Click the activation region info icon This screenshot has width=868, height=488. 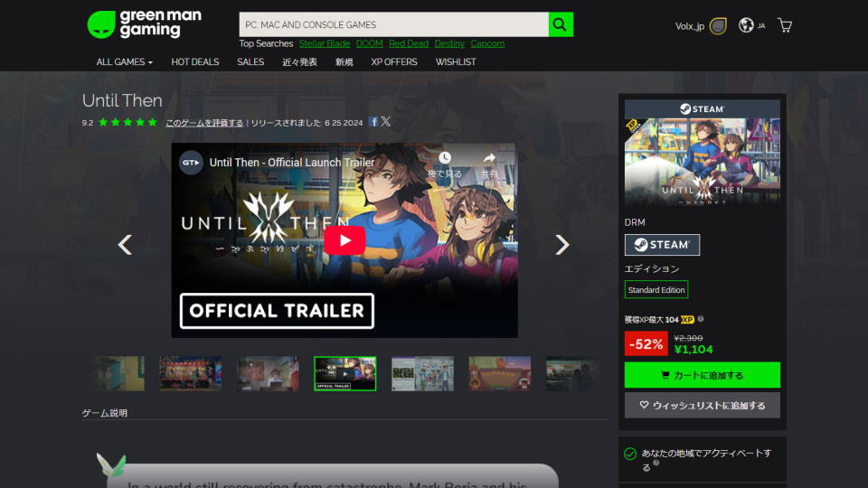point(656,463)
